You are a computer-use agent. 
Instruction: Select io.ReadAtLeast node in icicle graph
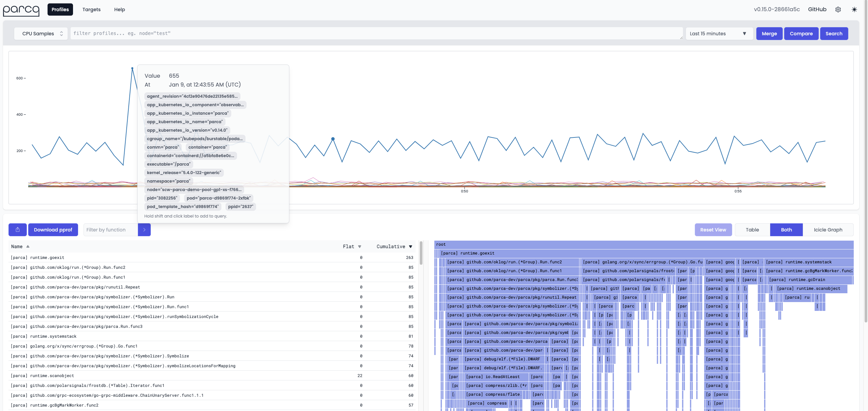(497, 377)
